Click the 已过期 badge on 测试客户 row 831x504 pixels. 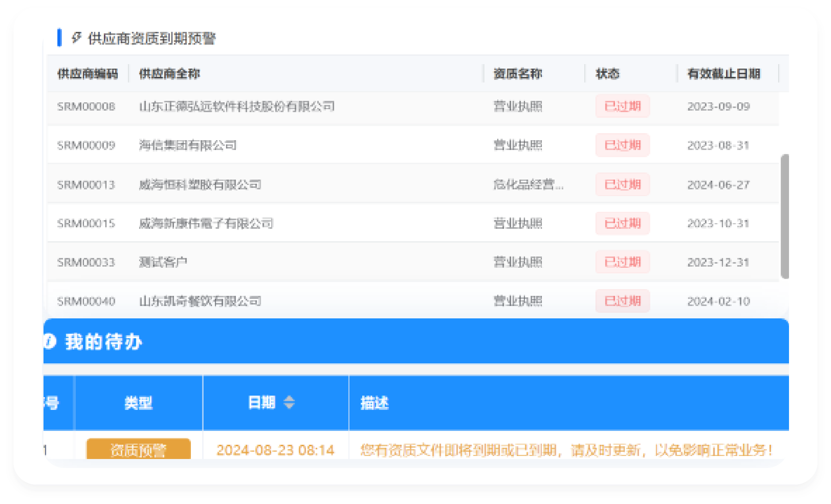[622, 262]
